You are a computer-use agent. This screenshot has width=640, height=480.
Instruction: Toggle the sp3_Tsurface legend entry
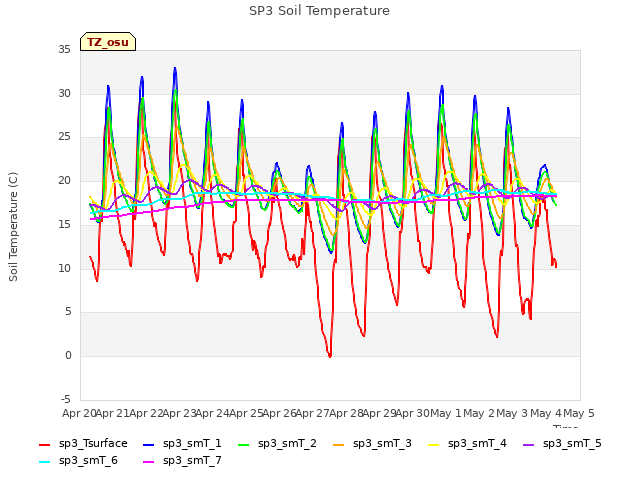coord(83,443)
